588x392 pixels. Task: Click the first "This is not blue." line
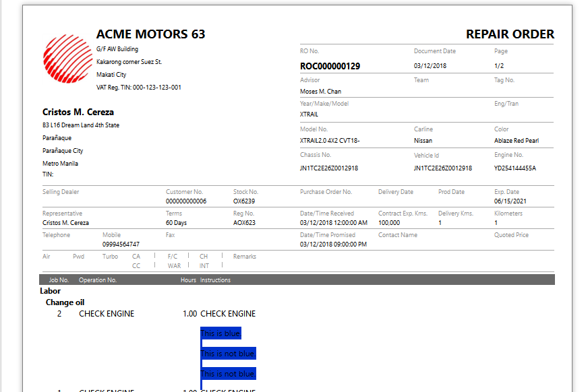pos(228,354)
